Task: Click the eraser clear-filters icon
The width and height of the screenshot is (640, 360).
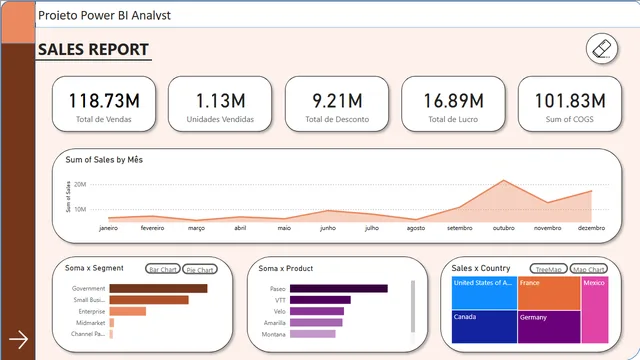Action: (x=602, y=49)
